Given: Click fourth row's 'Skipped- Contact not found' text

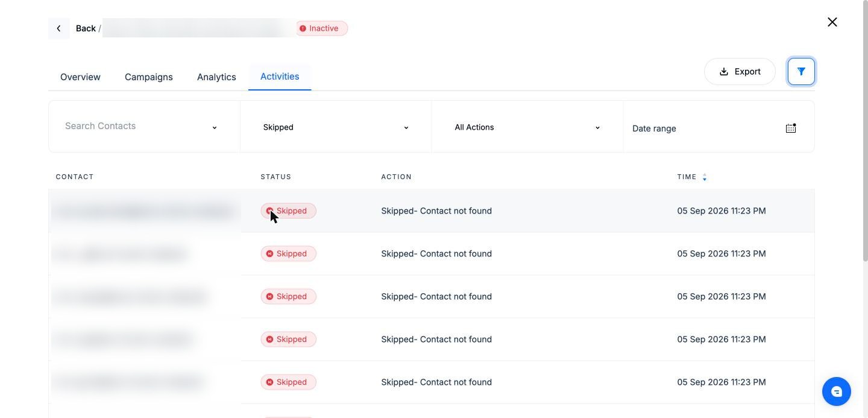Looking at the screenshot, I should coord(436,340).
